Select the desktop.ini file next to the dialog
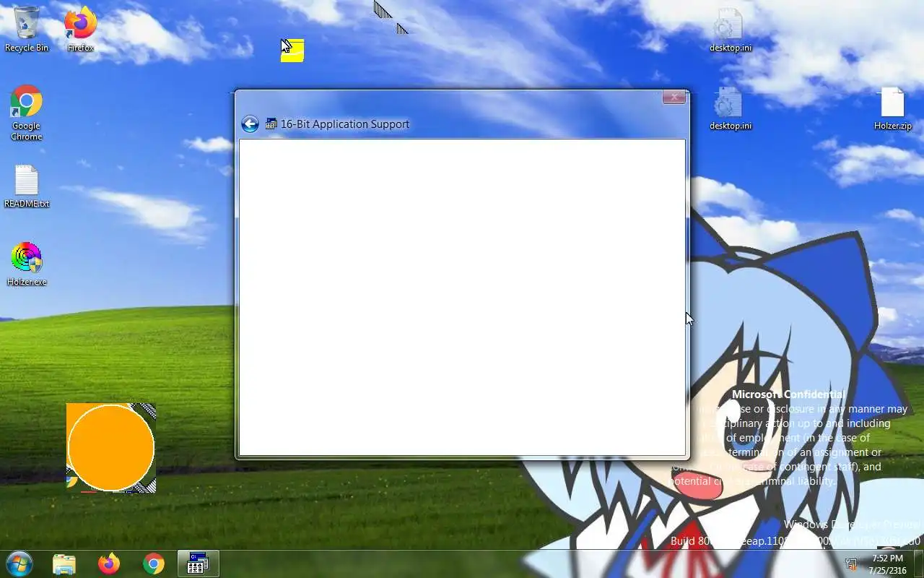Screen dimensions: 924x578 [730, 108]
